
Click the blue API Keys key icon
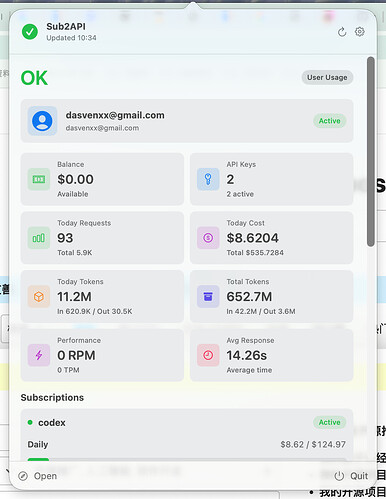tap(208, 179)
